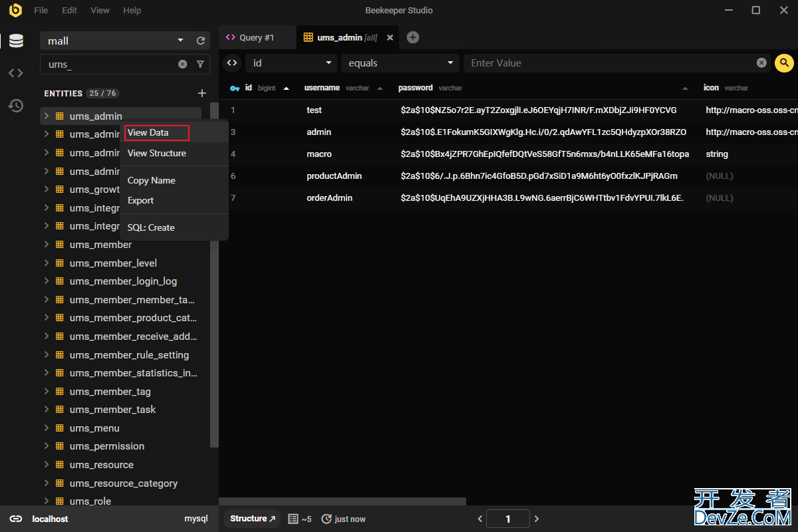The image size is (798, 532).
Task: Sort by the id column arrow
Action: coord(287,88)
